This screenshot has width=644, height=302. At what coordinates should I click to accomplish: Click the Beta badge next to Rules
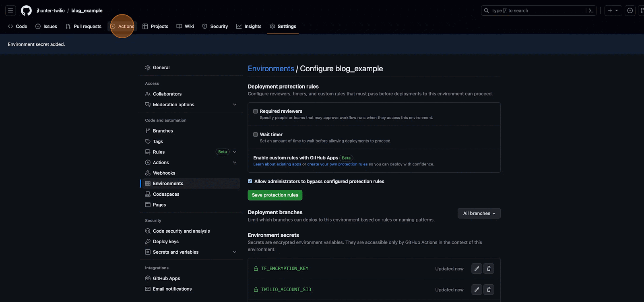(x=223, y=152)
